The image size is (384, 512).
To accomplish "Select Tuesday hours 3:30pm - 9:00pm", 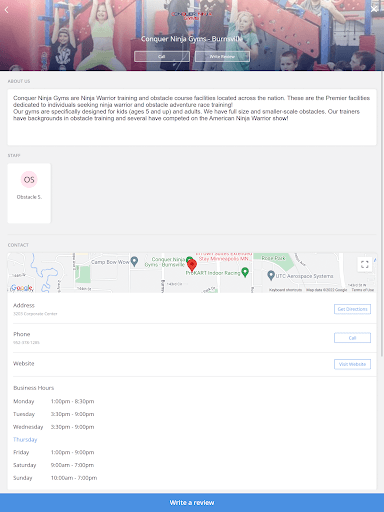I will (x=72, y=414).
